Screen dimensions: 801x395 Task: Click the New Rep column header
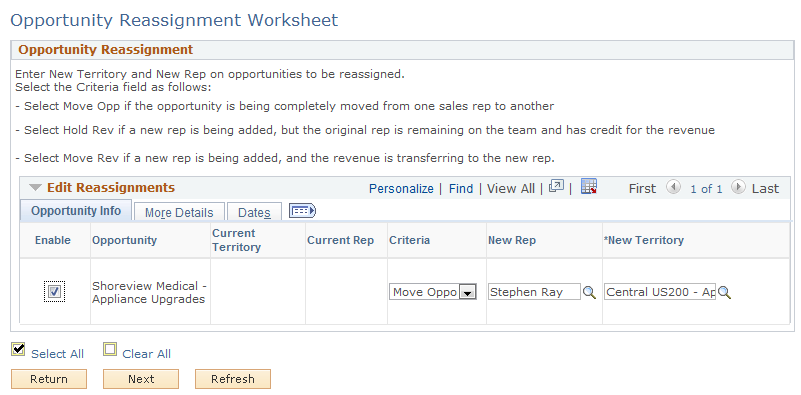pos(512,240)
